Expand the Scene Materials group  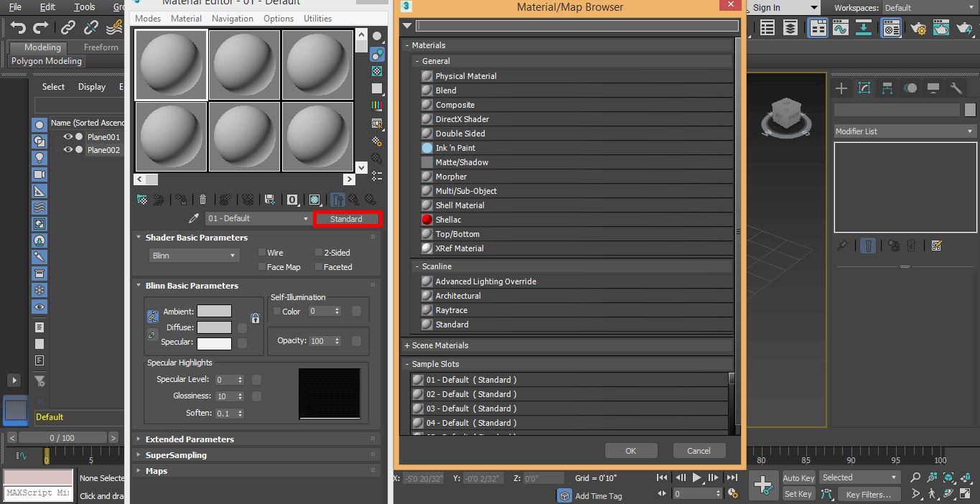click(407, 345)
